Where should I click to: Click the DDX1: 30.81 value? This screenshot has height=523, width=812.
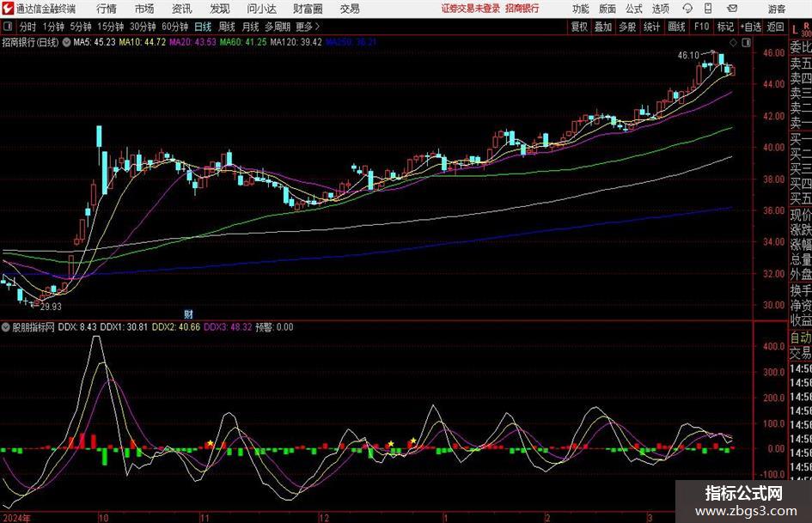pyautogui.click(x=123, y=327)
